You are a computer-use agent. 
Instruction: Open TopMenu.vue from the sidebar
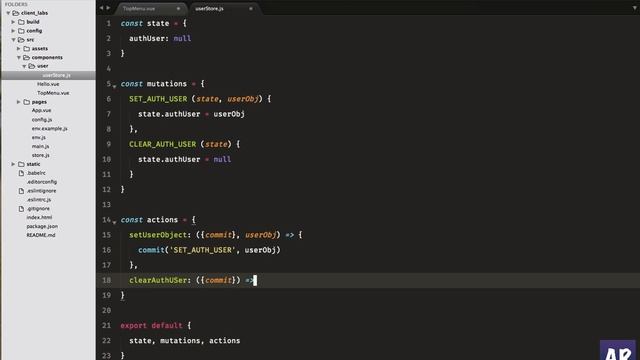53,93
